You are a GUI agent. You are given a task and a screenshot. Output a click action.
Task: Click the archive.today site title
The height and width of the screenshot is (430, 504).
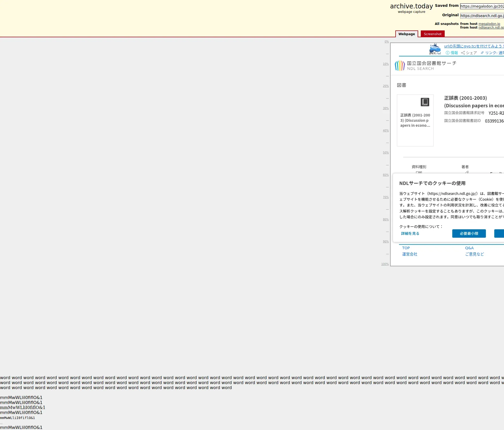[411, 6]
